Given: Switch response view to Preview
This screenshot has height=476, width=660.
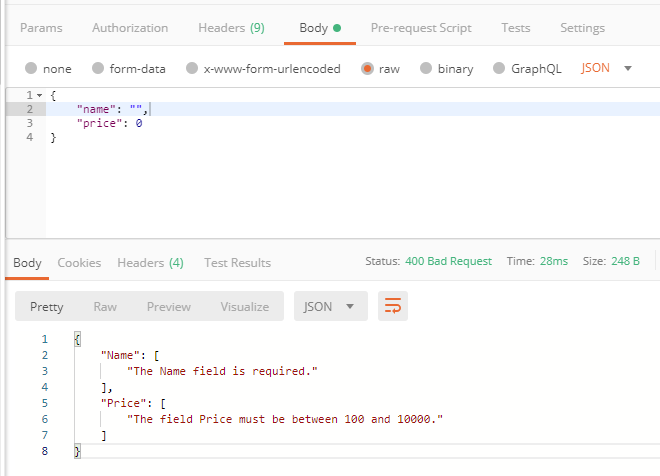Looking at the screenshot, I should pos(169,306).
